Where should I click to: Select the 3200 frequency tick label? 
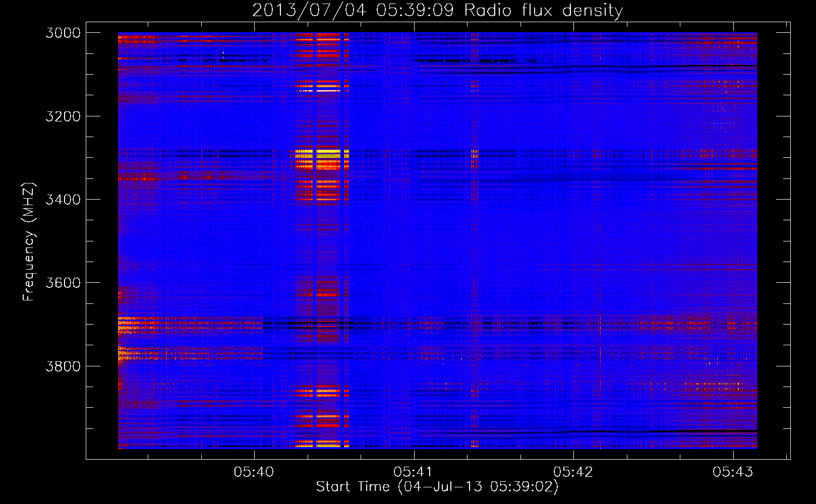63,116
